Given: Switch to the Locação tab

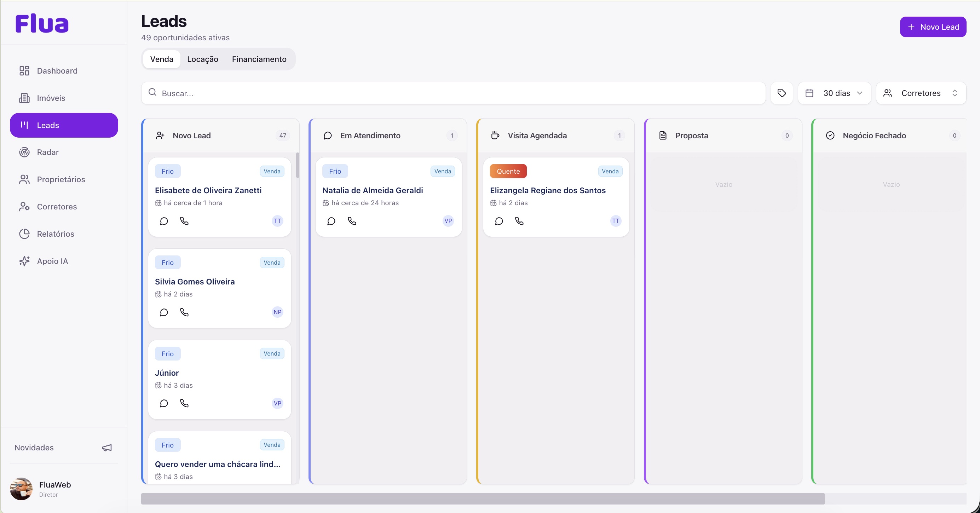Looking at the screenshot, I should coord(202,59).
